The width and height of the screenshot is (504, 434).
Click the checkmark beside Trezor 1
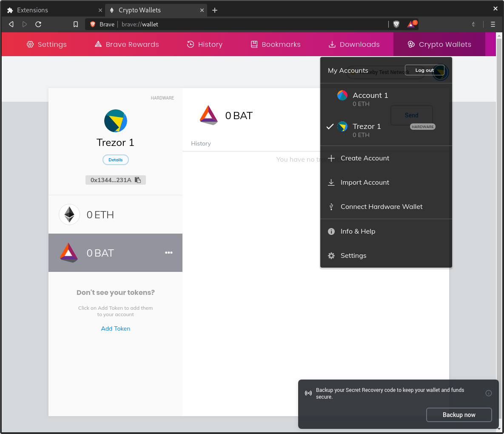tap(330, 126)
